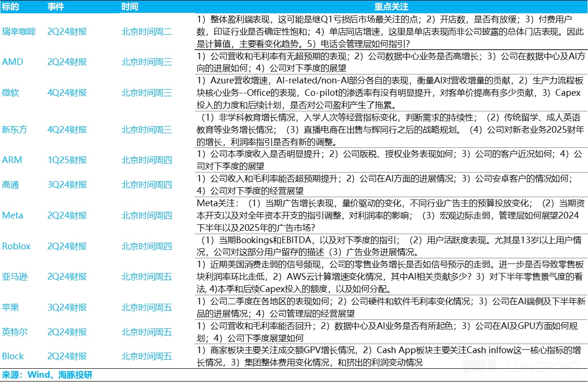Select the 苹果 company name cell
Image resolution: width=588 pixels, height=382 pixels.
(x=10, y=307)
